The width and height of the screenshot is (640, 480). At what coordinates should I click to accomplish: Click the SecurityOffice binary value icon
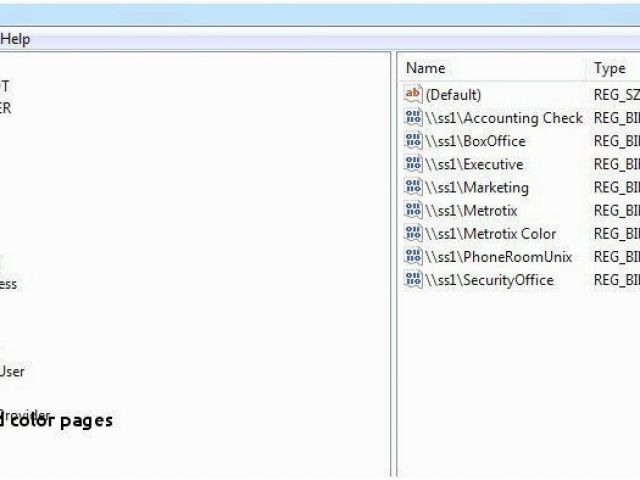click(413, 280)
